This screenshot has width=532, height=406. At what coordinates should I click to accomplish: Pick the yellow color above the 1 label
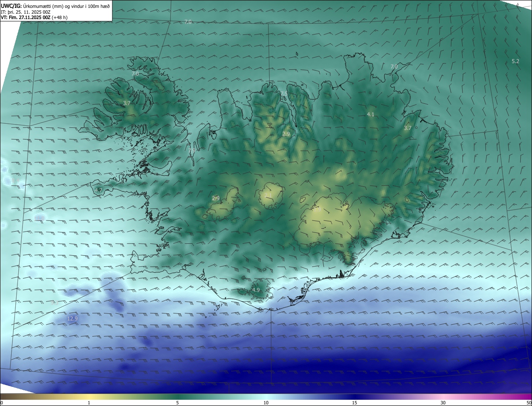click(89, 396)
